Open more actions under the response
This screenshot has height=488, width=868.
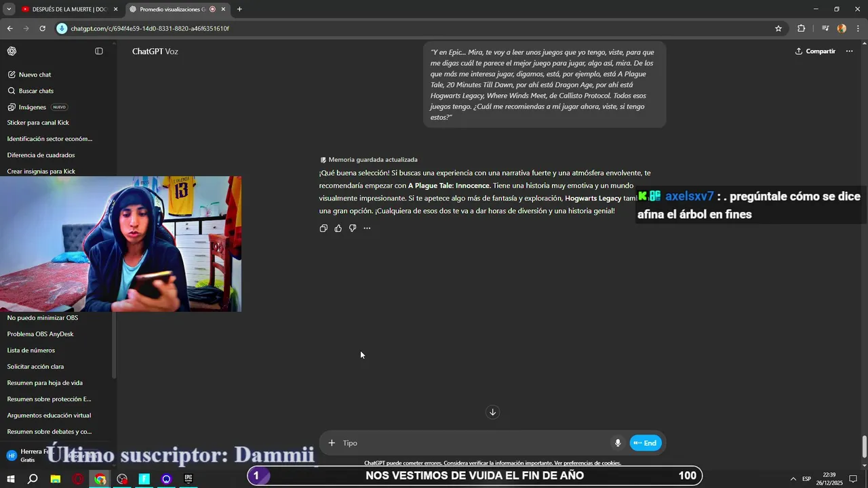(x=367, y=228)
